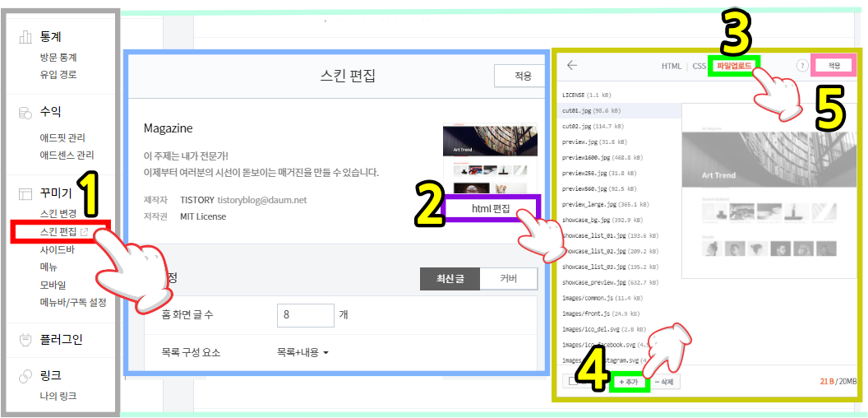Switch to the 파일업로드 tab
Viewport: 868px width, 418px height.
734,66
